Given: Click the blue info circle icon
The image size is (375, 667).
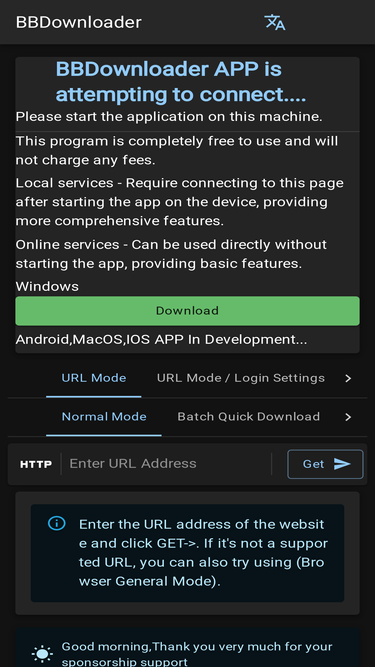Looking at the screenshot, I should pos(57,523).
